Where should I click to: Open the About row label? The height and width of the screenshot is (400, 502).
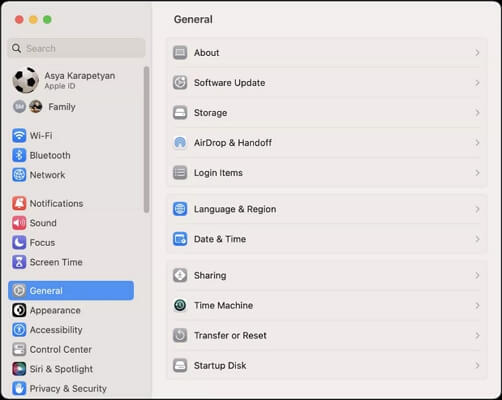click(x=207, y=53)
